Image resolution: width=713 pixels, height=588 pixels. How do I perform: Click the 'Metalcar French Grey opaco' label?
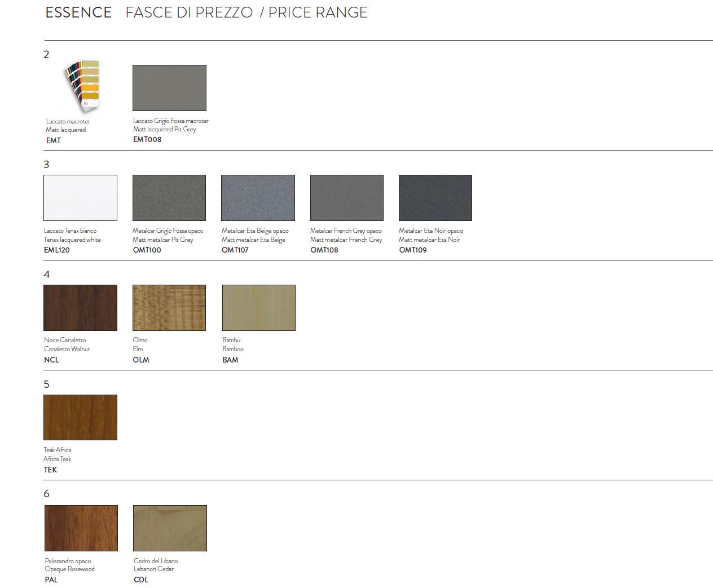[x=346, y=231]
